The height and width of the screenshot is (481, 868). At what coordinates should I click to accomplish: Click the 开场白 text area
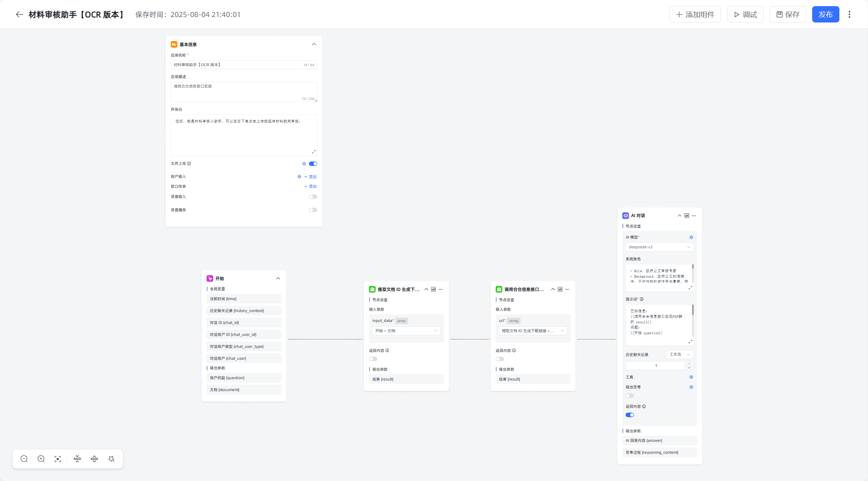click(244, 135)
